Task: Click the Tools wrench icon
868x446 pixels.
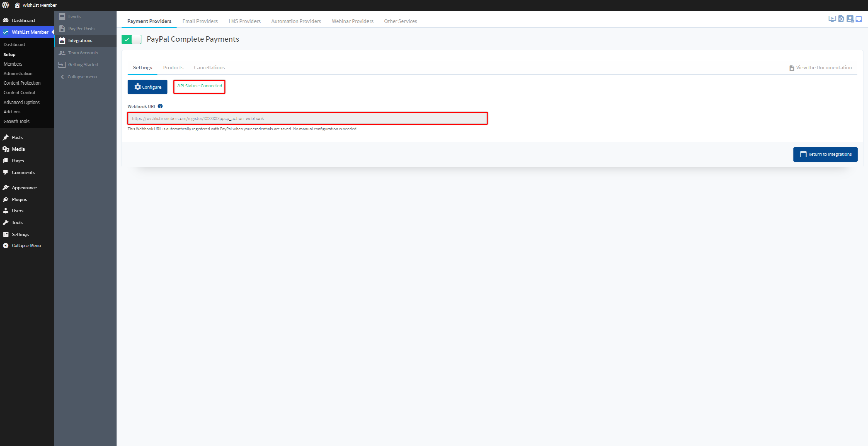Action: 6,222
